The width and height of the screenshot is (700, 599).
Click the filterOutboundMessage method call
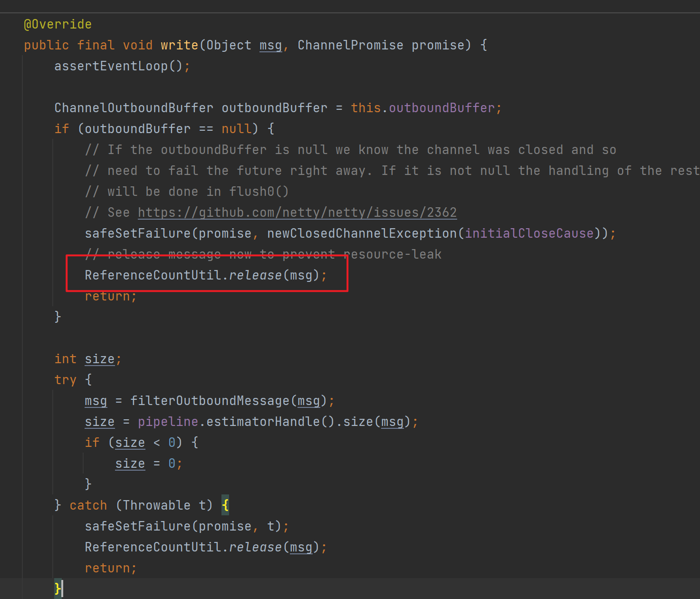[x=210, y=401]
